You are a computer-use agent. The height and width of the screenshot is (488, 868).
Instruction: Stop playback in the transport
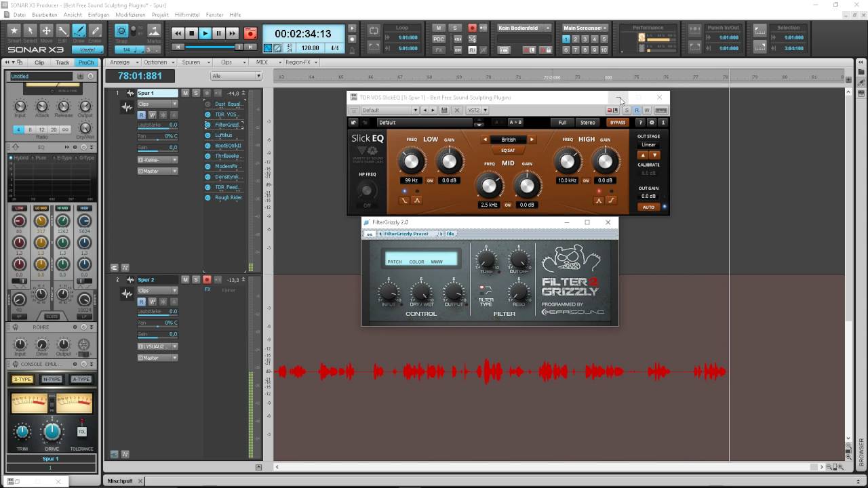point(192,33)
